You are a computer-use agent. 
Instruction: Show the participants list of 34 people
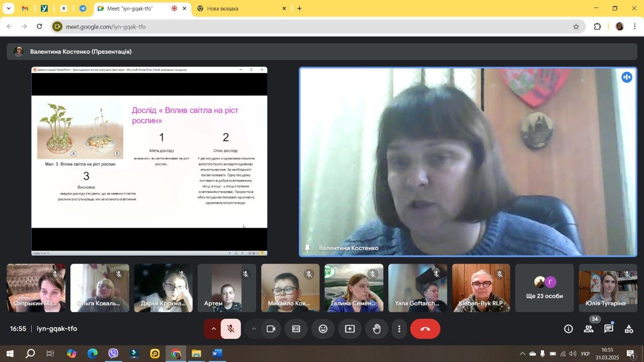tap(589, 329)
